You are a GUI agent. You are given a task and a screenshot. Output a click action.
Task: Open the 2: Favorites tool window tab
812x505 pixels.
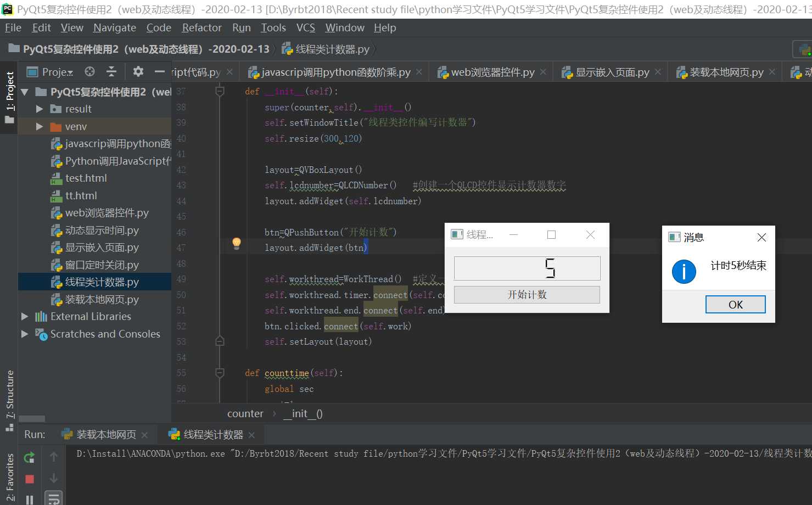[9, 478]
